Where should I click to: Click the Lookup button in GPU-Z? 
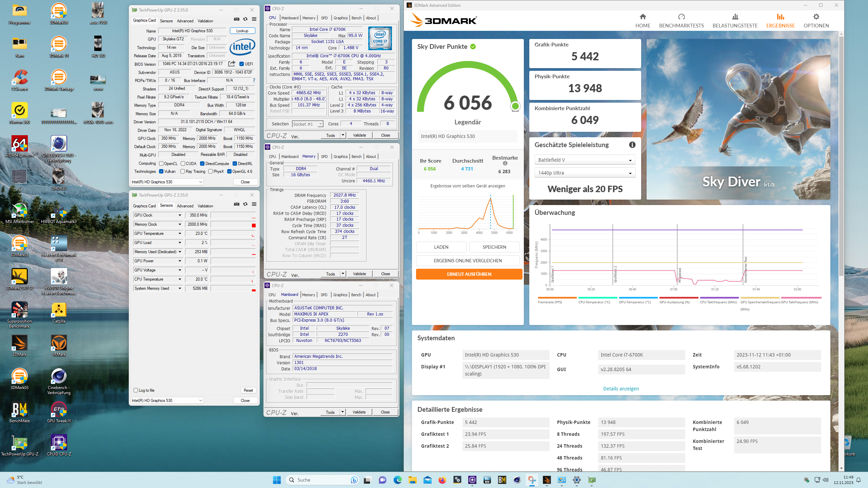coord(242,31)
